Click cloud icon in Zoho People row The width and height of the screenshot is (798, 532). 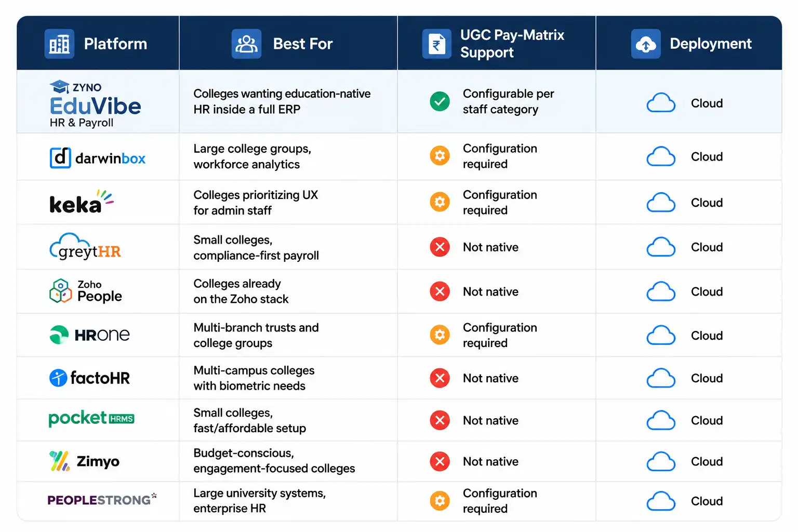click(x=661, y=291)
